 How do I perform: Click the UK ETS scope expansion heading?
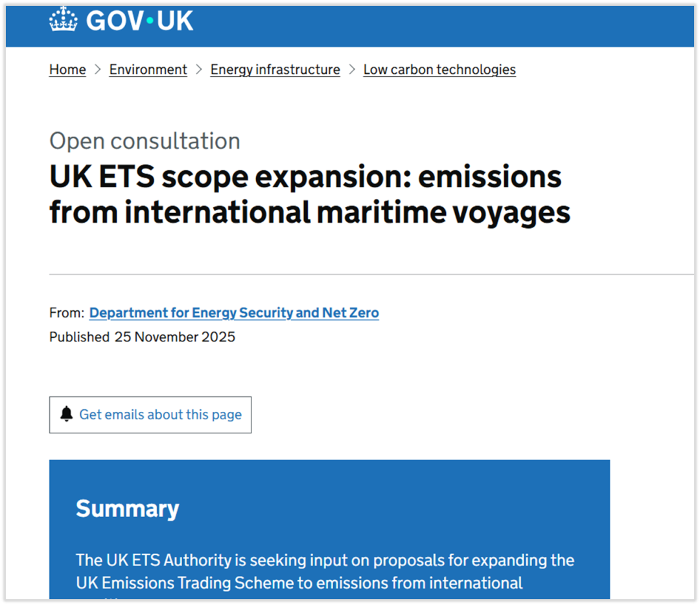pos(309,194)
